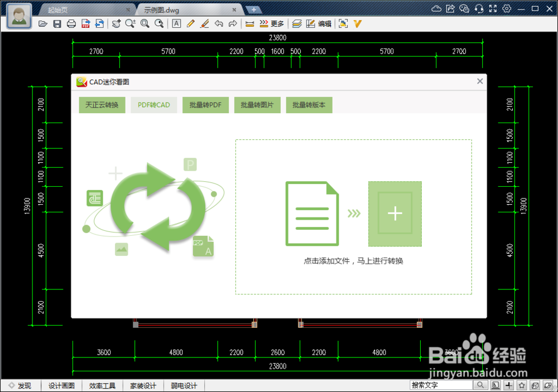This screenshot has width=558, height=392.
Task: Click the star favorites icon in status bar
Action: 521,385
